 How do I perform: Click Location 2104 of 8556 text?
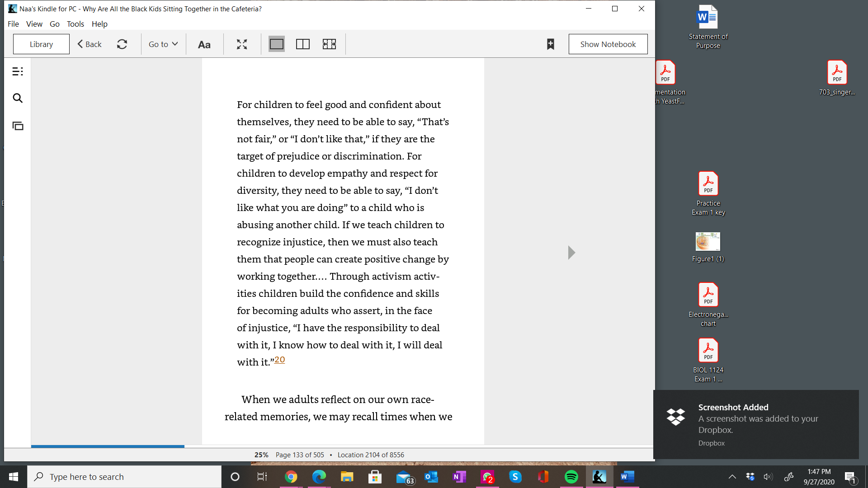[371, 455]
